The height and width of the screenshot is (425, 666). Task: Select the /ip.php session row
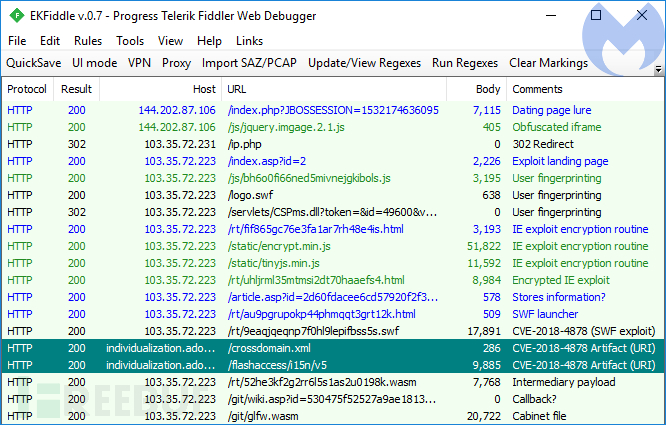333,144
